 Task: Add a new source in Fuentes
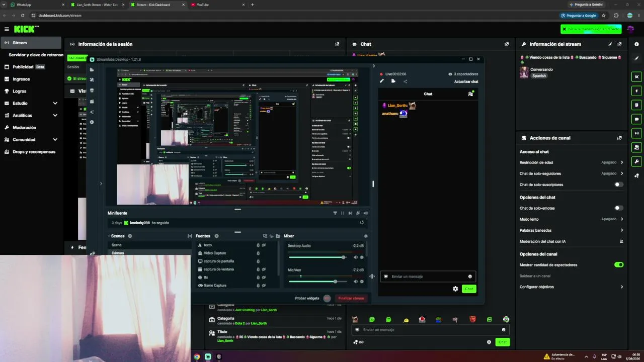click(216, 236)
